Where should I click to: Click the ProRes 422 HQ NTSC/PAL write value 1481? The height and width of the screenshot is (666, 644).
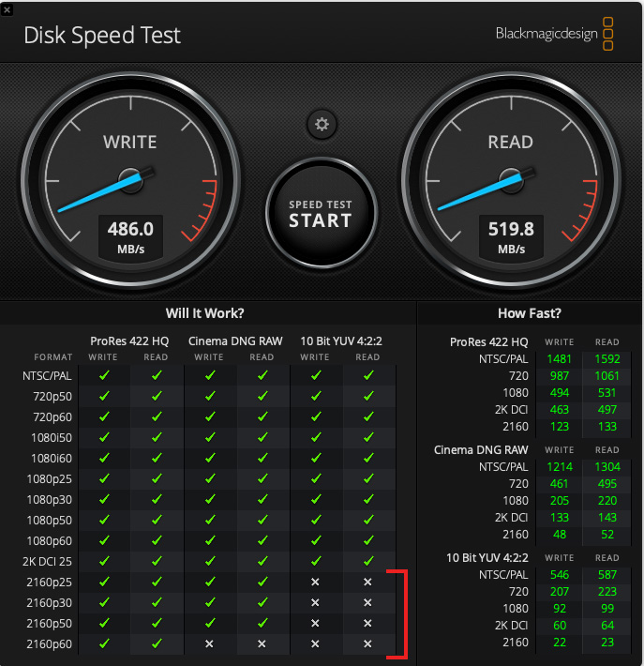pos(559,359)
